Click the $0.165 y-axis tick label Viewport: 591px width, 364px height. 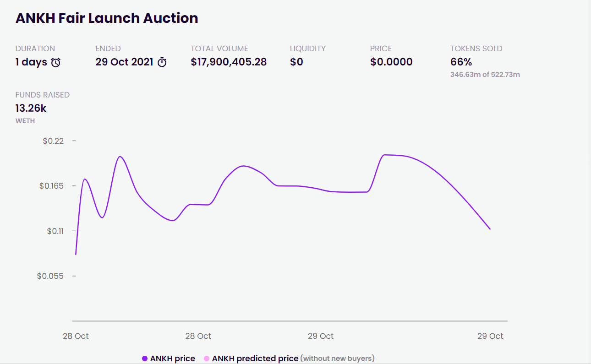[x=51, y=186]
